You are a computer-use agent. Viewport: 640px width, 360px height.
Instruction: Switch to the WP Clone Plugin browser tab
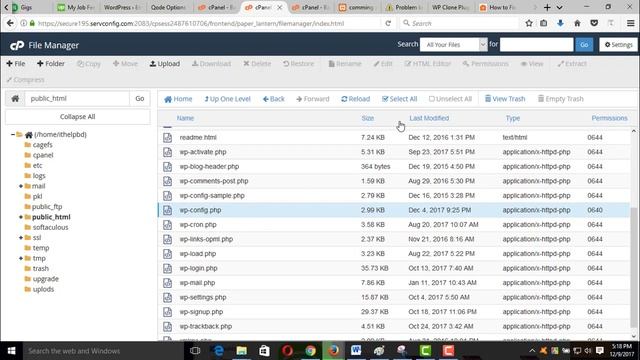point(450,7)
